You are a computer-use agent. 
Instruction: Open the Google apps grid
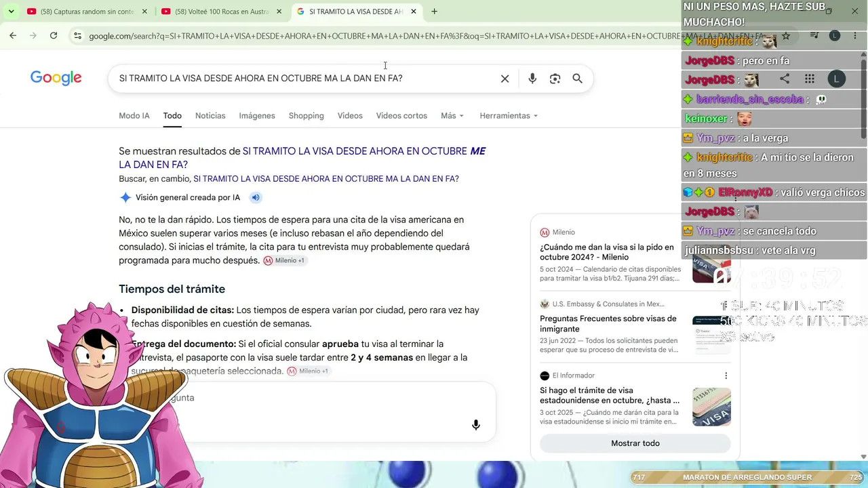click(x=810, y=79)
